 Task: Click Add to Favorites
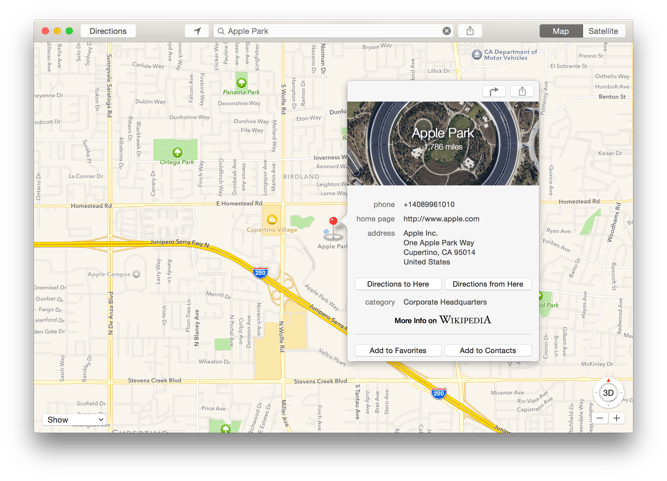tap(398, 350)
